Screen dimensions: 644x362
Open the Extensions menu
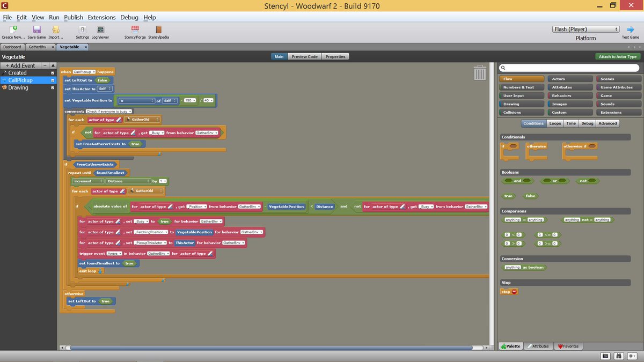(x=101, y=17)
